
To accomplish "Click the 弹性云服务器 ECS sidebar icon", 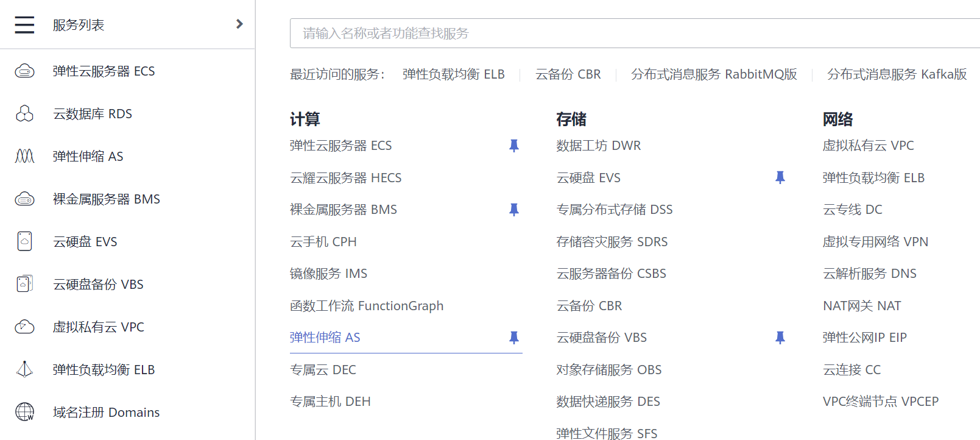I will pos(24,71).
